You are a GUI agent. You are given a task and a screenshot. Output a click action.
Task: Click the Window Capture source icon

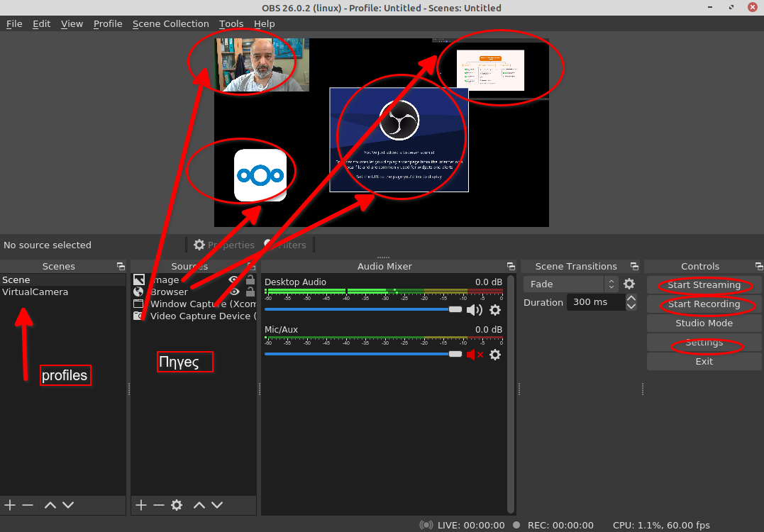coord(139,304)
